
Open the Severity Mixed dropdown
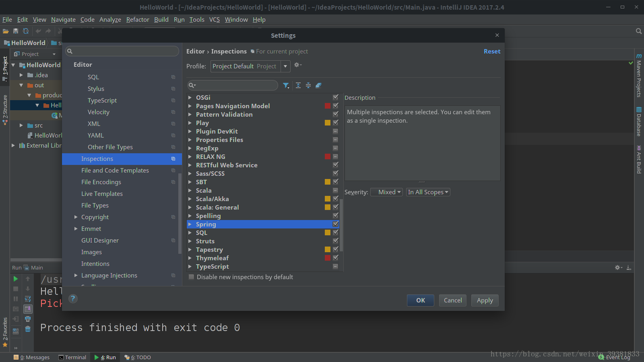pyautogui.click(x=386, y=192)
